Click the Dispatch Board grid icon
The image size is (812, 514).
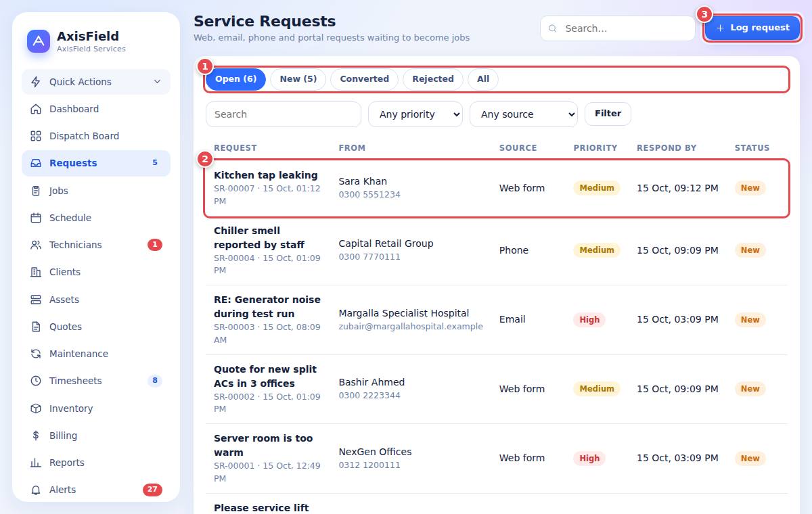click(x=36, y=136)
